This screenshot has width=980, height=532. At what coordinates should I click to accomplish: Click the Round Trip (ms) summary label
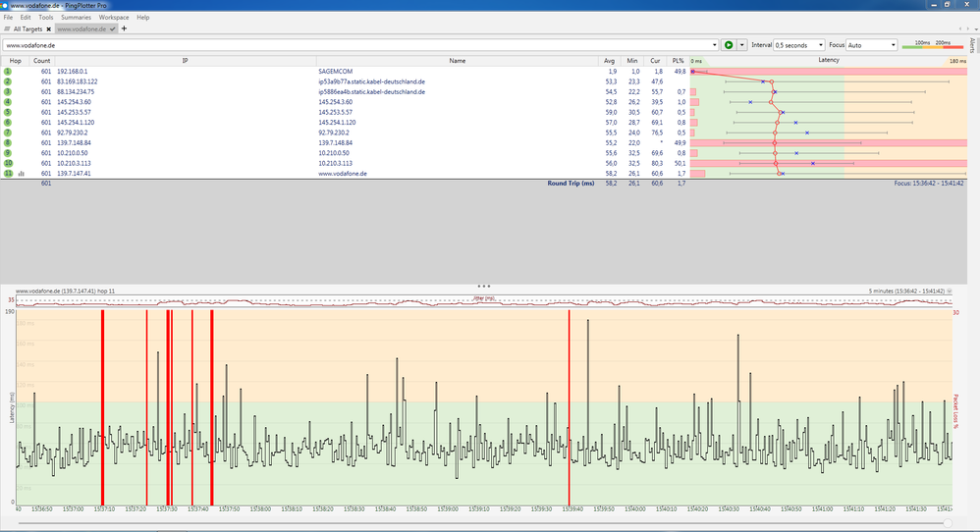click(571, 184)
